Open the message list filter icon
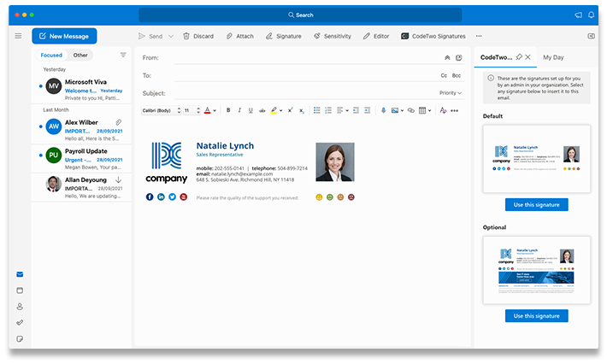 pos(123,55)
